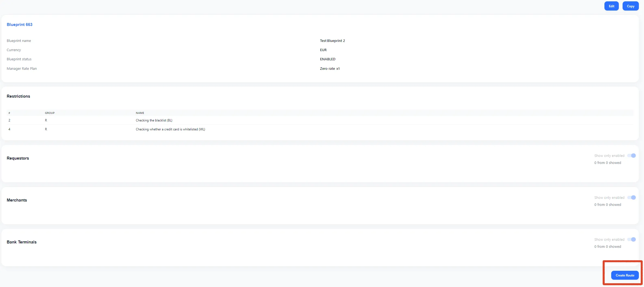The height and width of the screenshot is (287, 644).
Task: Click the Test Blueprint 2 name value
Action: coord(332,41)
